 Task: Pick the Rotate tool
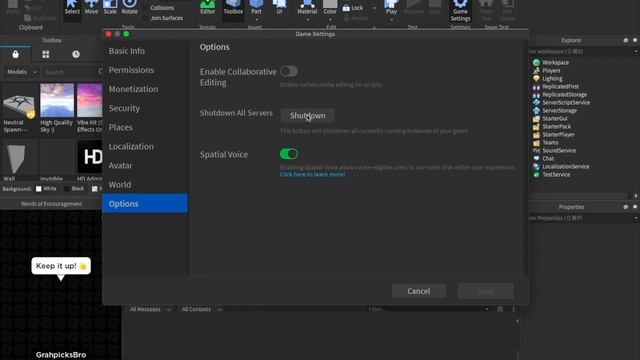[x=130, y=8]
